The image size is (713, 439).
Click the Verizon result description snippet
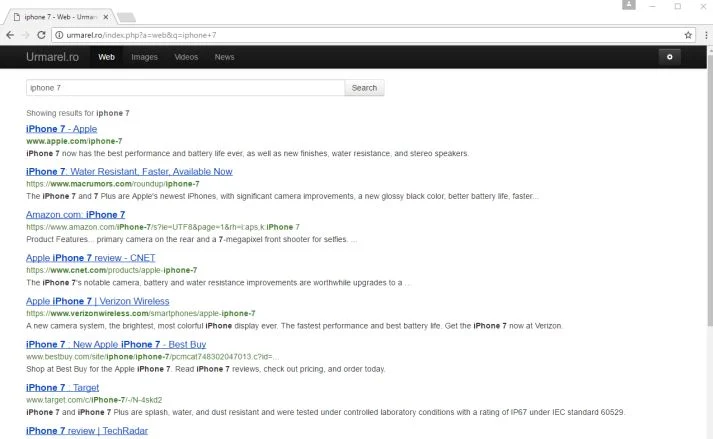coord(294,326)
